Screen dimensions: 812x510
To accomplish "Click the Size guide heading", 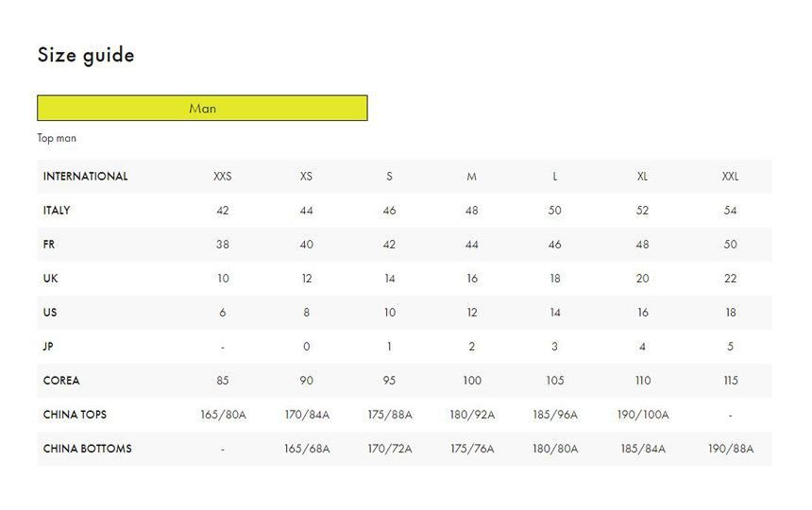I will (x=86, y=55).
